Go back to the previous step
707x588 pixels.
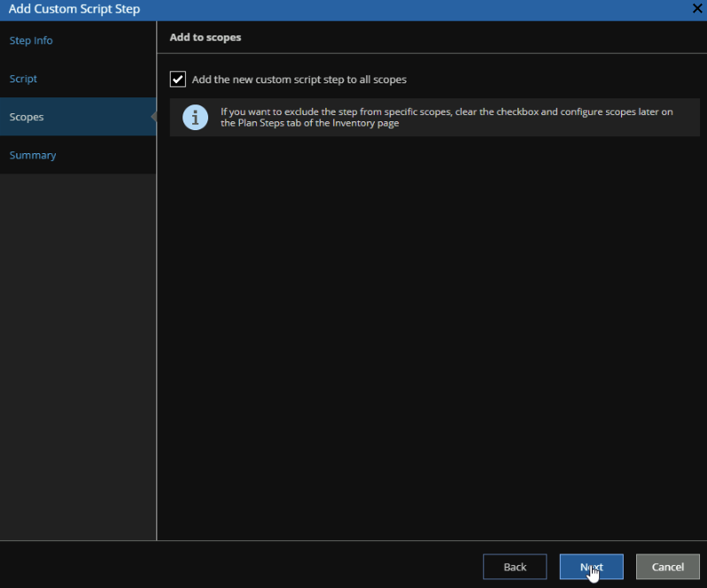coord(515,567)
